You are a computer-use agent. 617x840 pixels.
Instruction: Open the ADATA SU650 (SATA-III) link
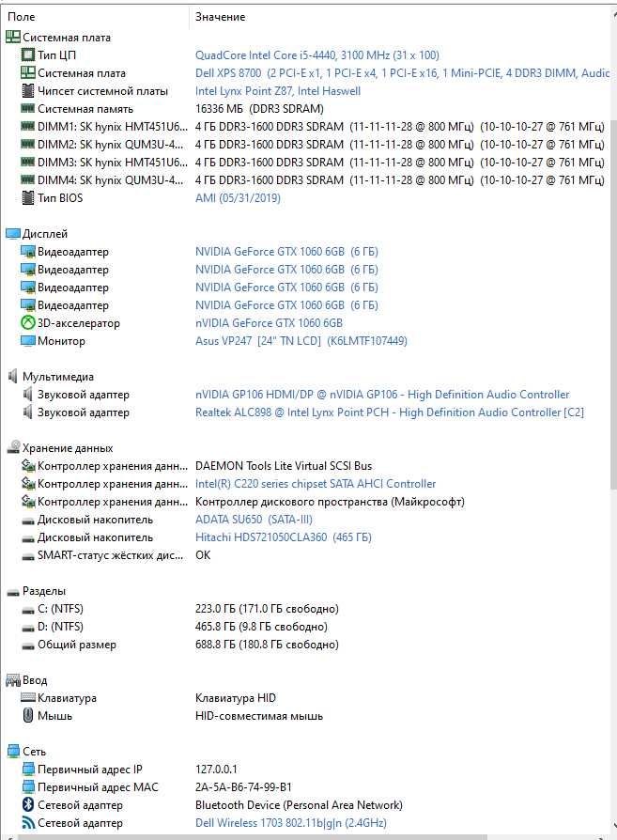pyautogui.click(x=254, y=519)
